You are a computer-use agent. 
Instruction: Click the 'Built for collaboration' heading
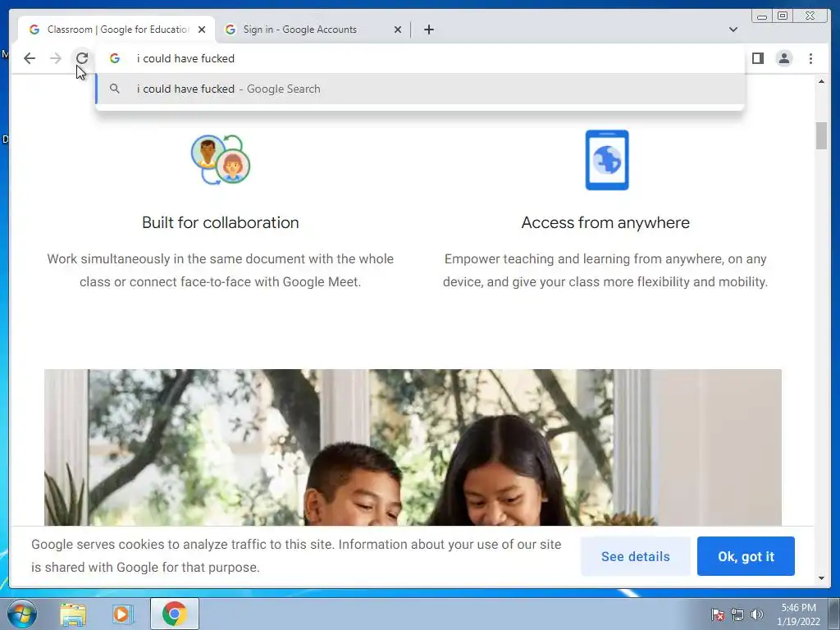220,222
